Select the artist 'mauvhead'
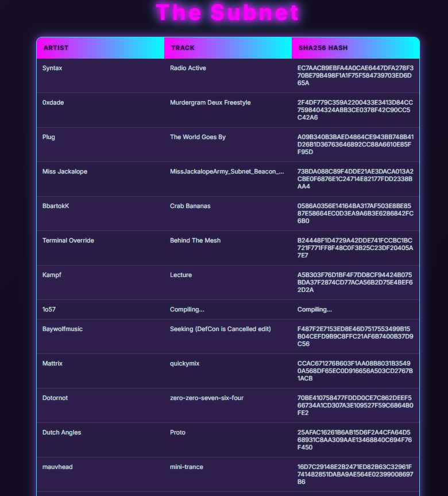 (x=57, y=467)
